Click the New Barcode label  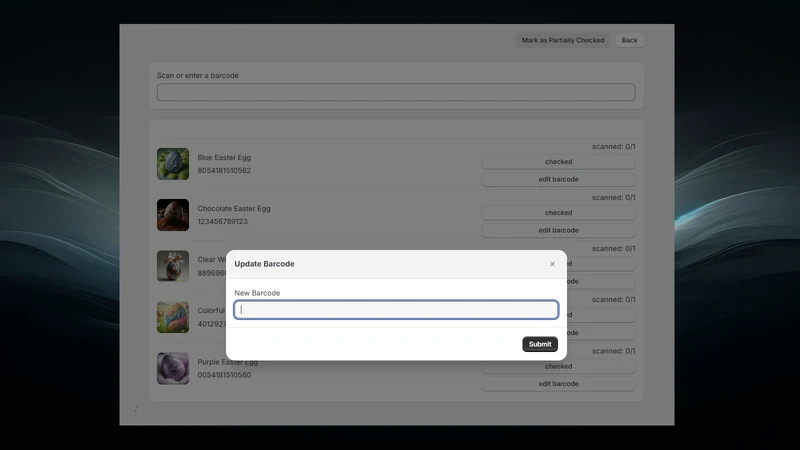pyautogui.click(x=257, y=293)
